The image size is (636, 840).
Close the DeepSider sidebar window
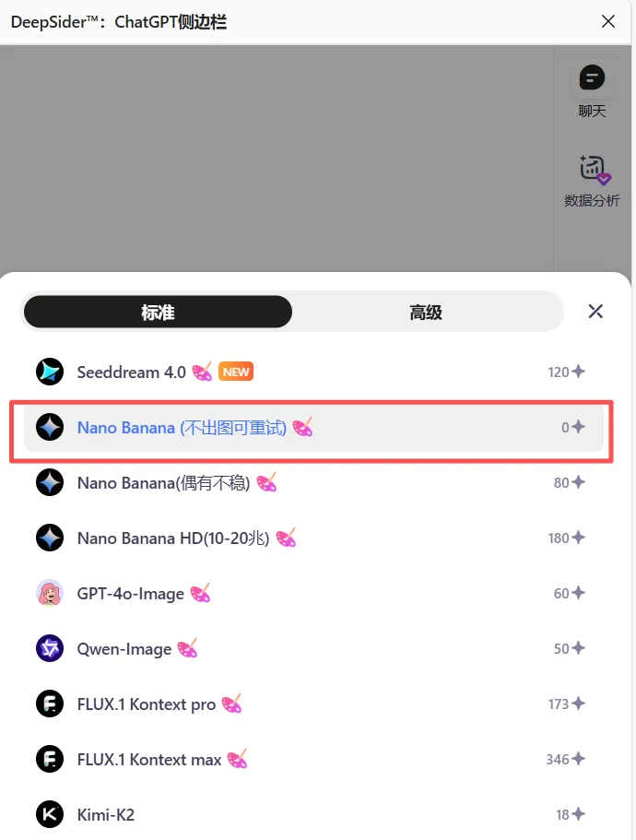click(608, 21)
